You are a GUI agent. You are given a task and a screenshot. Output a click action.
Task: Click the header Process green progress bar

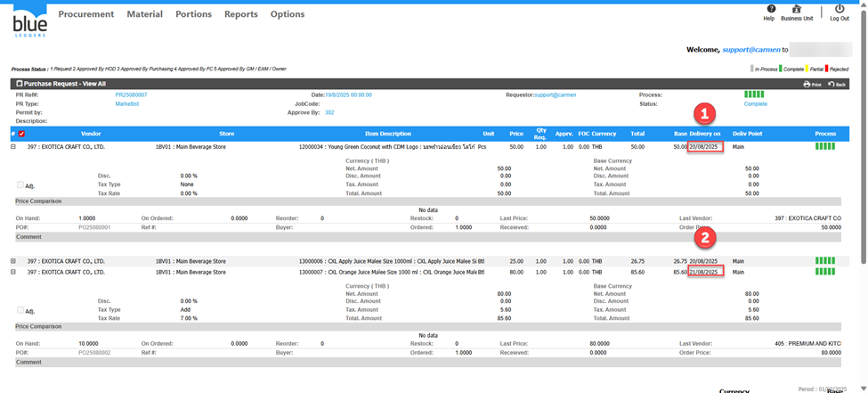coord(754,94)
